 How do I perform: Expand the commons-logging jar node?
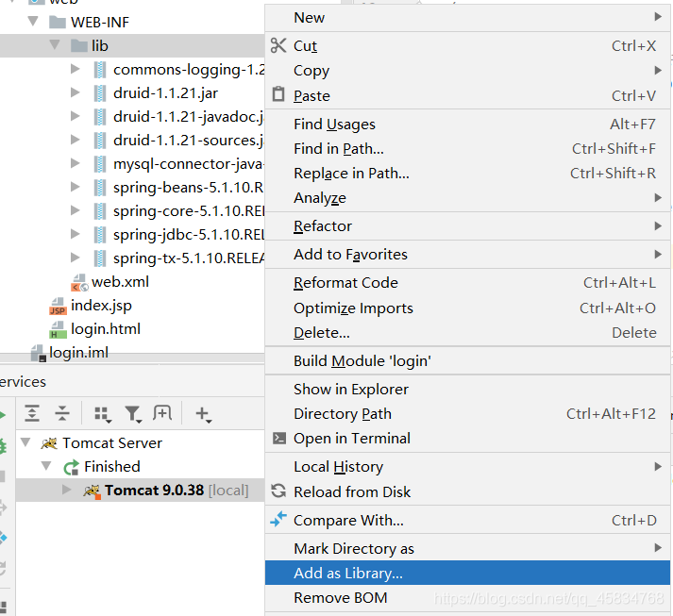click(76, 69)
